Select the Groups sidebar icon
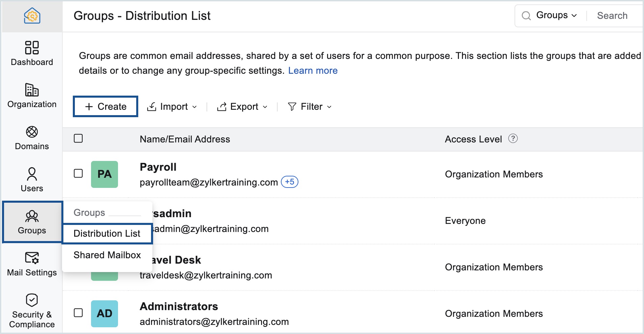The image size is (644, 334). (x=31, y=222)
